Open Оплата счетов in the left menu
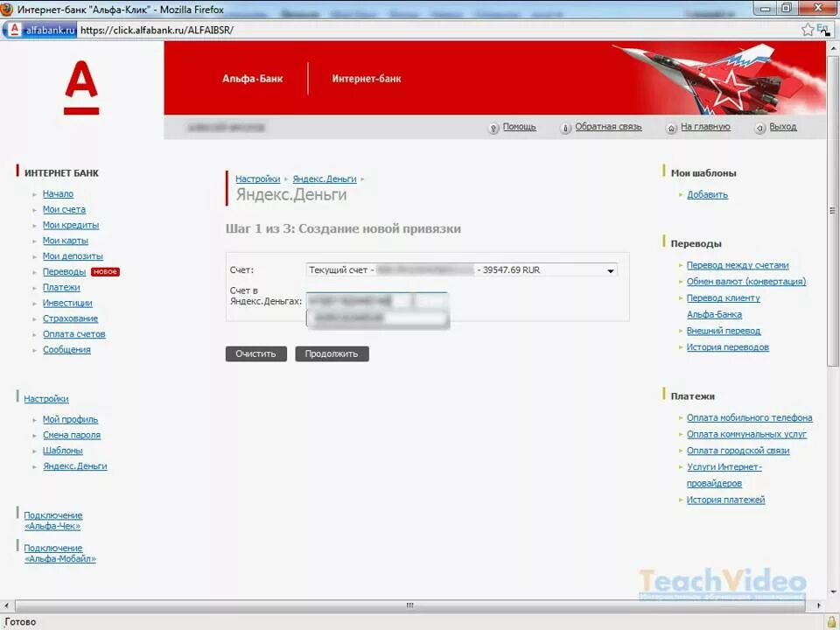Viewport: 840px width, 630px height. (73, 333)
